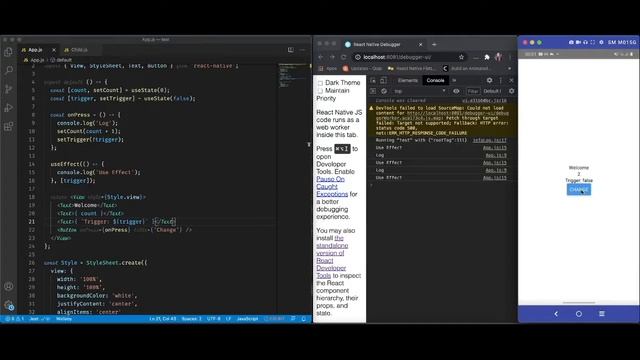Open the Extensions view in VS Code
This screenshot has height=360, width=640.
pos(8,127)
